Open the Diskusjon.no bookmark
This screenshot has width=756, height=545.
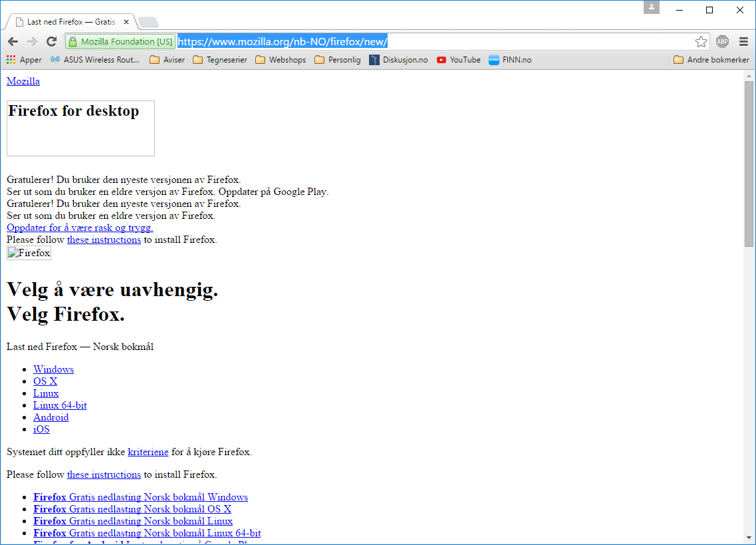click(x=399, y=60)
